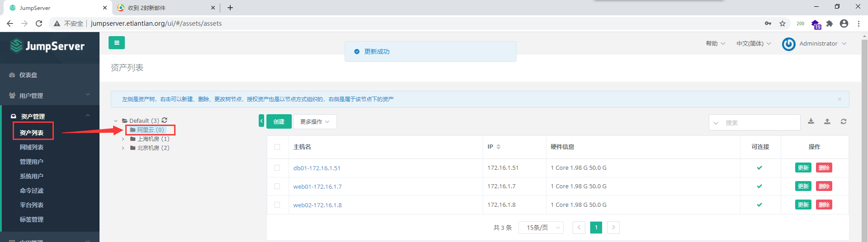Reload the browser page
This screenshot has height=242, width=868.
(39, 23)
